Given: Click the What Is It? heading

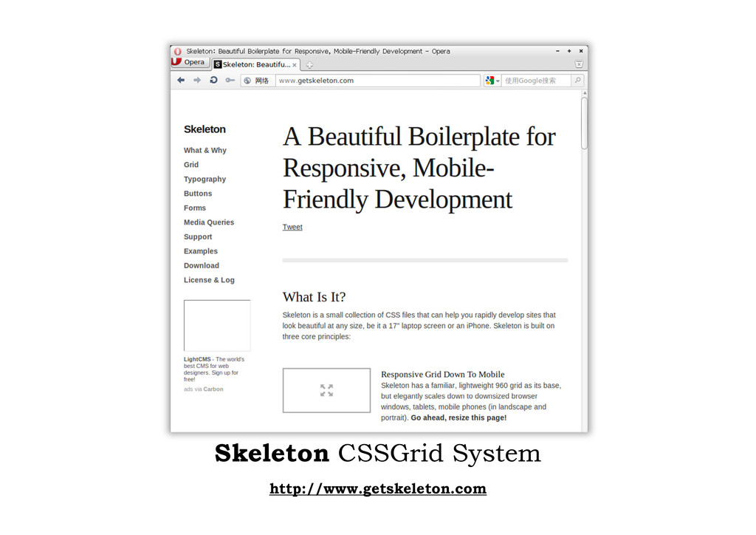Looking at the screenshot, I should (314, 297).
